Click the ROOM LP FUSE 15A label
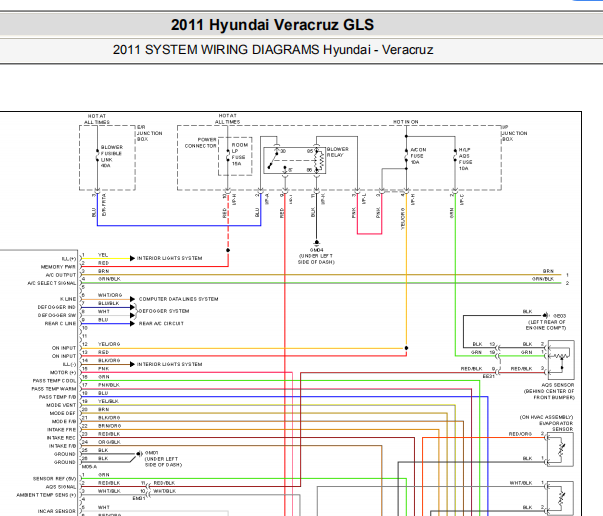This screenshot has width=603, height=516. click(239, 154)
